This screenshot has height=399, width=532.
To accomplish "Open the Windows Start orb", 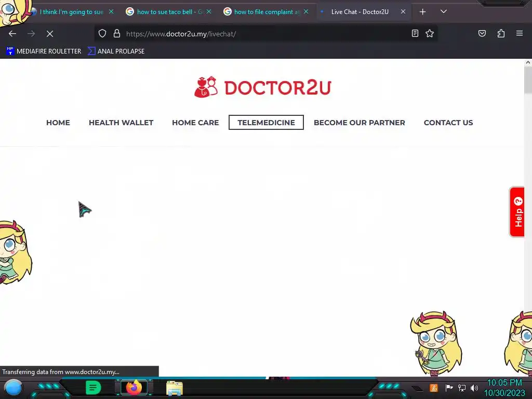I will pos(14,388).
